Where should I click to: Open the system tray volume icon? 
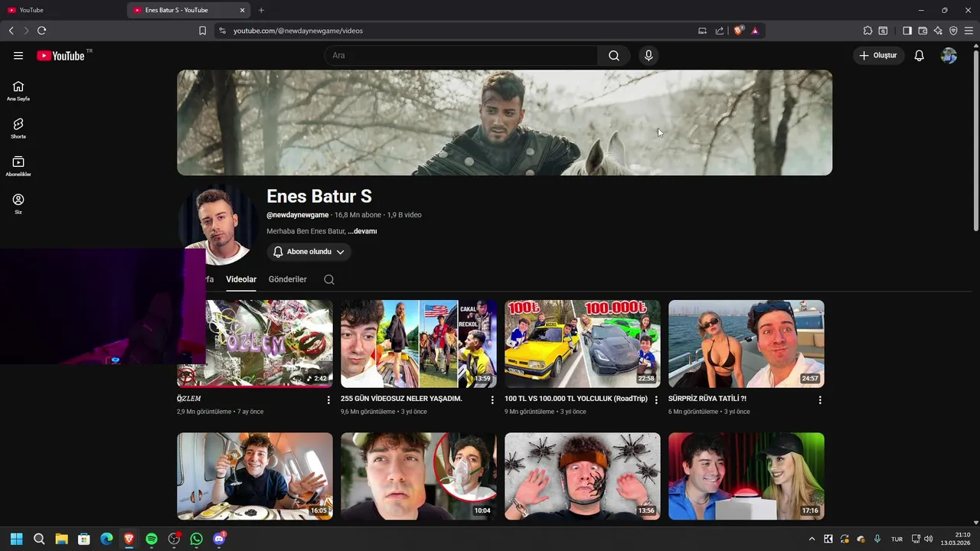(929, 539)
